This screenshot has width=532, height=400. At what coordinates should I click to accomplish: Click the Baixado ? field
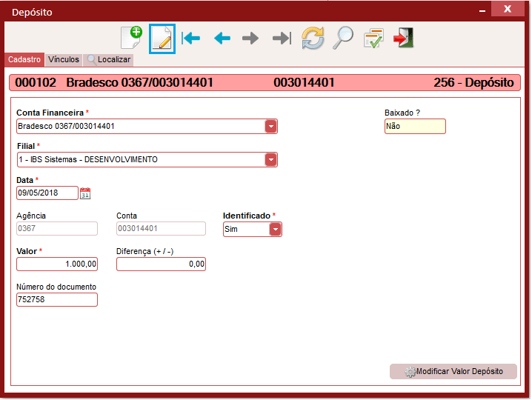[x=415, y=126]
